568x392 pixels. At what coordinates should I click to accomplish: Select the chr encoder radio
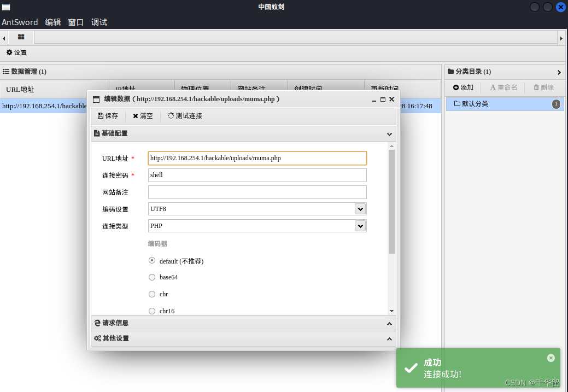tap(152, 294)
